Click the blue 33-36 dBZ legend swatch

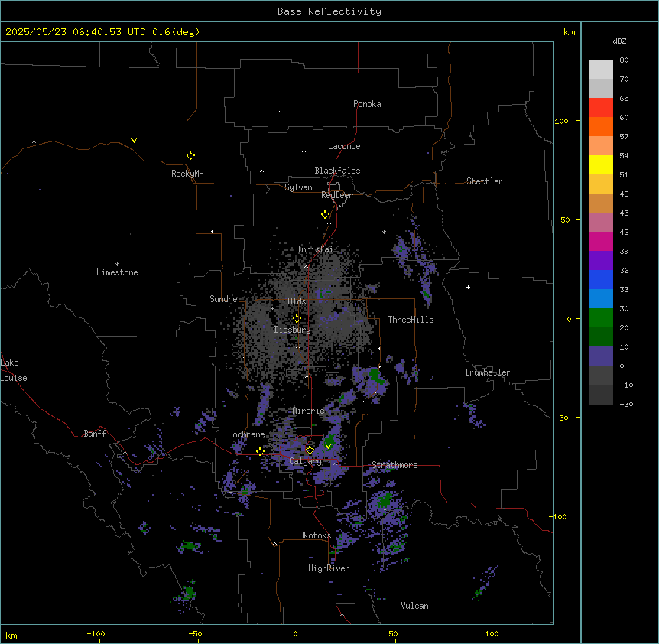pos(601,279)
